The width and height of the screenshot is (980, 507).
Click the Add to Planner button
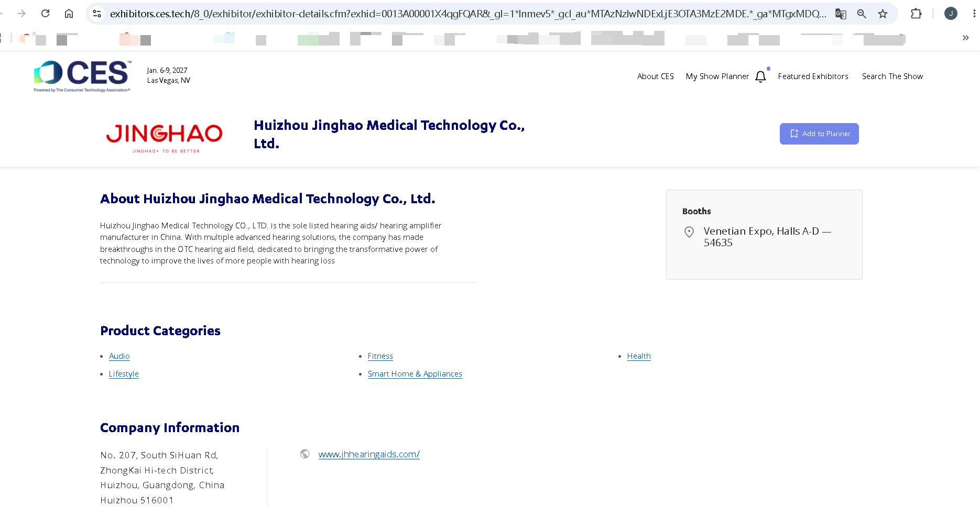819,134
